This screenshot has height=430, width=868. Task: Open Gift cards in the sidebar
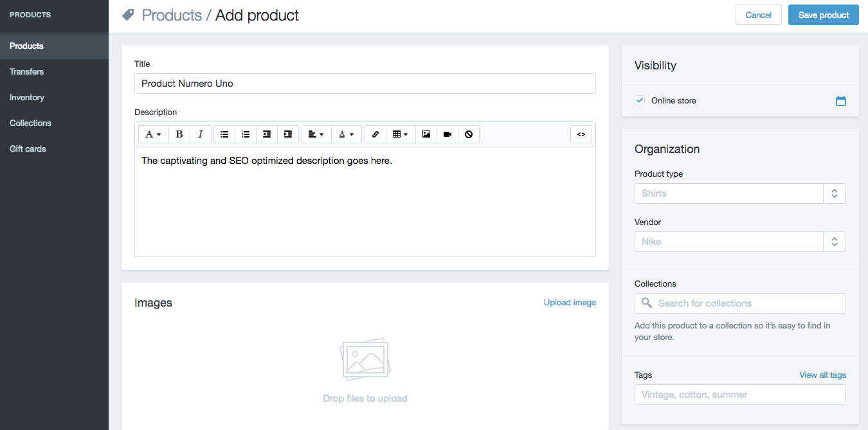[x=54, y=149]
